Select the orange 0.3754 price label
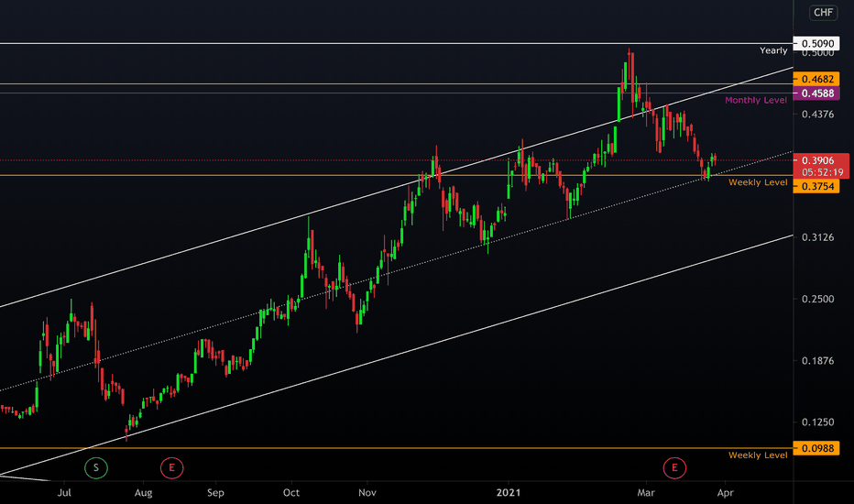The height and width of the screenshot is (504, 854). [x=816, y=186]
